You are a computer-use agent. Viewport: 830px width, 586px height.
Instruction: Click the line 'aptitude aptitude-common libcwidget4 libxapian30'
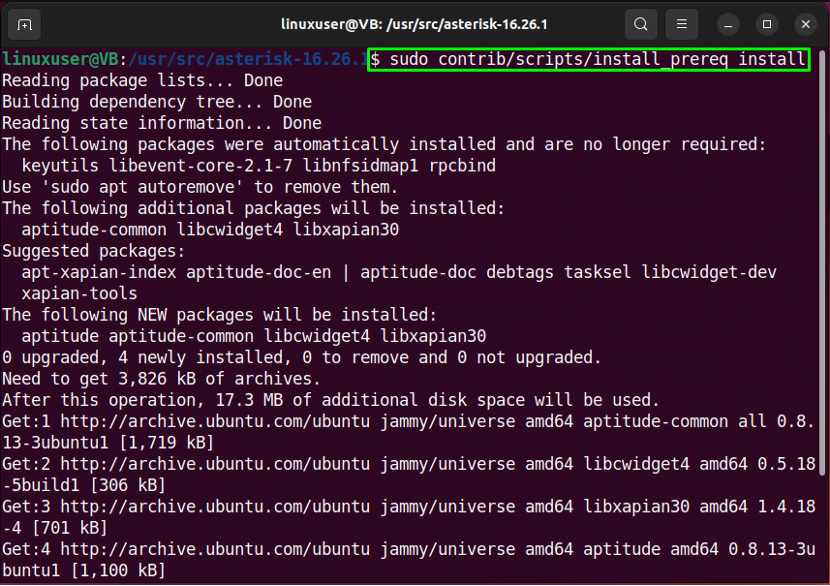point(254,336)
